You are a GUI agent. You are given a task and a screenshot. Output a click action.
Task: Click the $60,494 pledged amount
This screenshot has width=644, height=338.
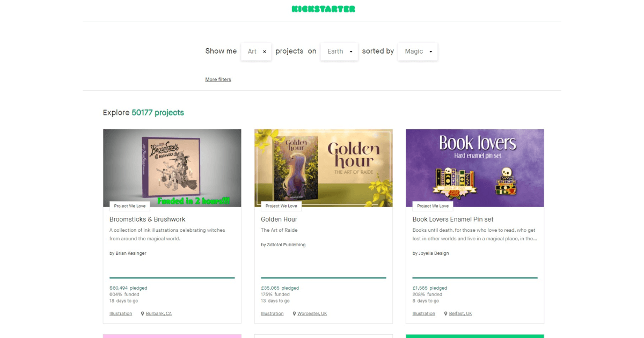click(128, 288)
